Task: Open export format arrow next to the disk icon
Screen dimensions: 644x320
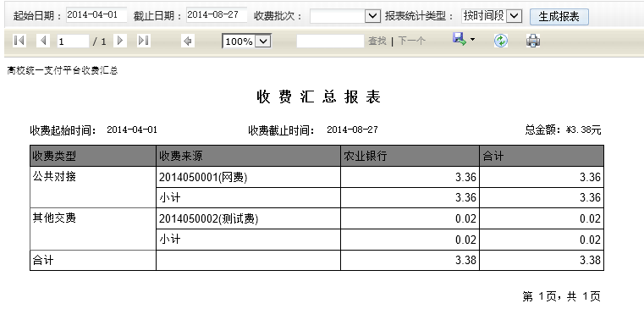Action: [x=472, y=40]
